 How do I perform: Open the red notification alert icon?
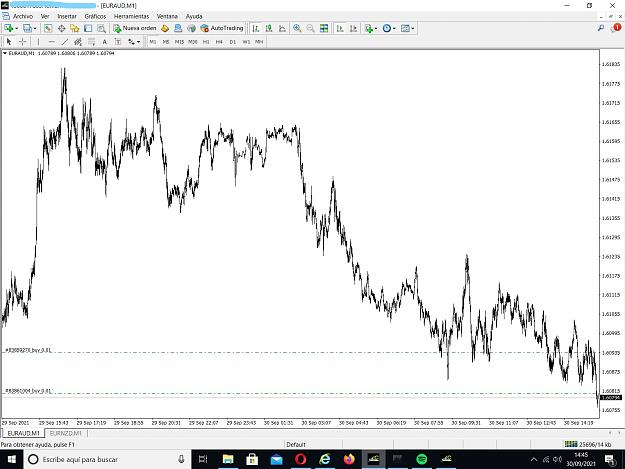[x=616, y=28]
